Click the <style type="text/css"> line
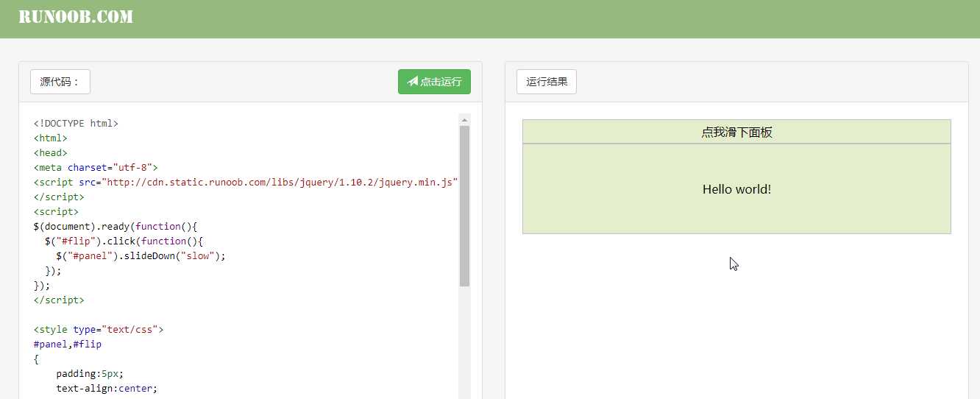 (99, 330)
